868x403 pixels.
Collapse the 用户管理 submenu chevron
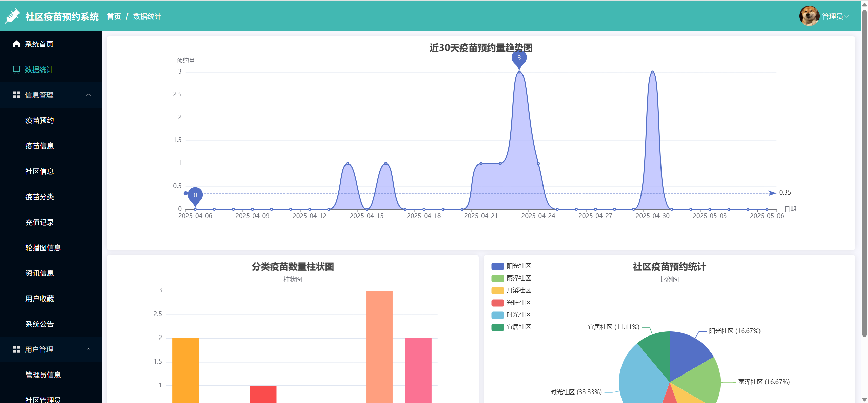coord(88,349)
